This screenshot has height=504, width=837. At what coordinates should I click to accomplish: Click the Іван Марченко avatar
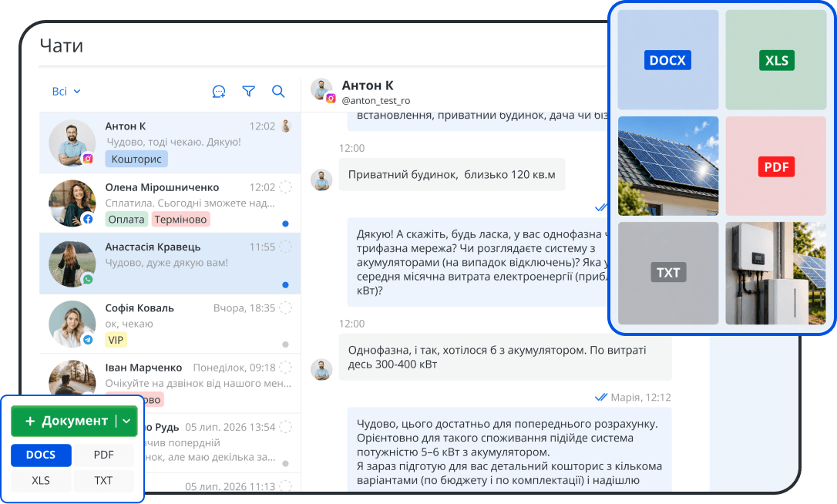click(x=72, y=378)
